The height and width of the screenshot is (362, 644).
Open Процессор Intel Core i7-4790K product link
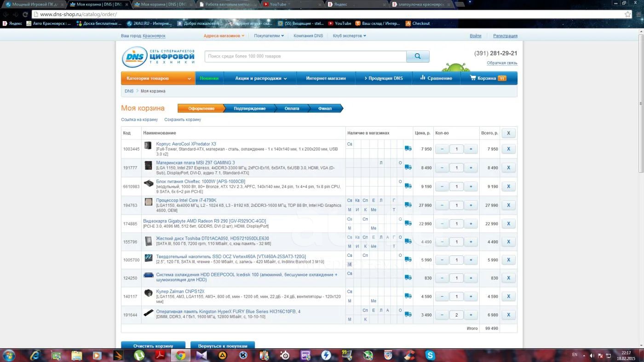[186, 200]
